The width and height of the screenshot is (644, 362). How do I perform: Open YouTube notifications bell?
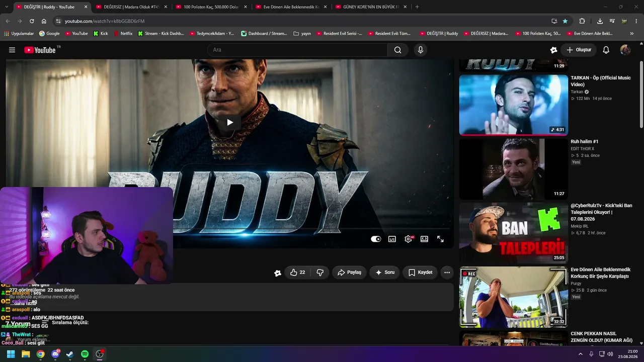point(606,50)
